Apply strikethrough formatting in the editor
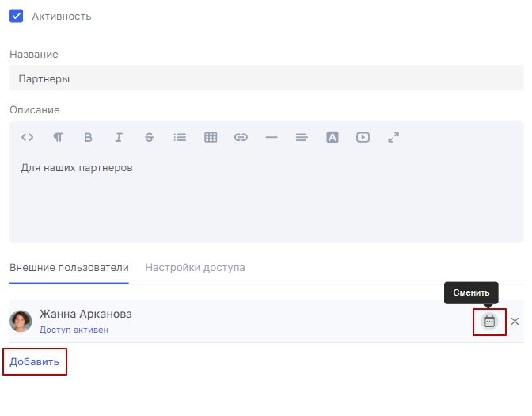This screenshot has height=416, width=532. (x=150, y=138)
